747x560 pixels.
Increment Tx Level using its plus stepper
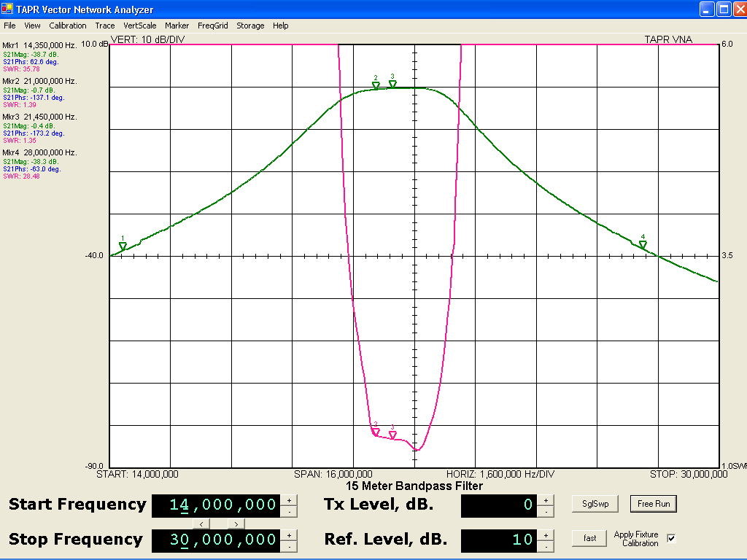click(x=548, y=499)
